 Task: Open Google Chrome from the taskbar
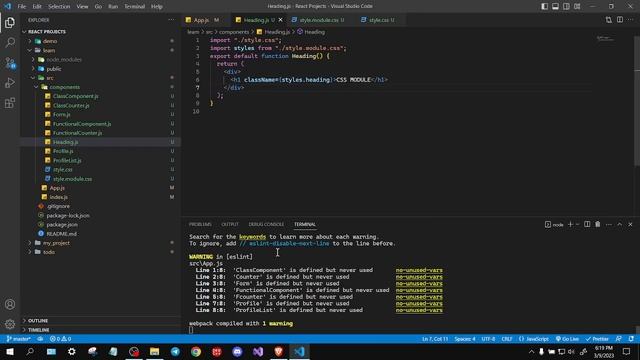point(196,351)
